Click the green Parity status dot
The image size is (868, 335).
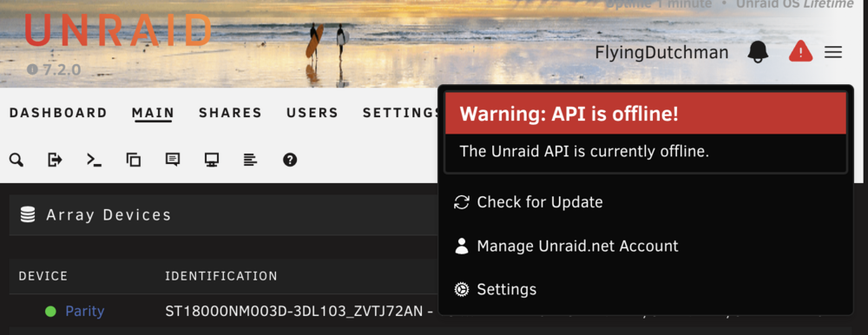(x=50, y=312)
